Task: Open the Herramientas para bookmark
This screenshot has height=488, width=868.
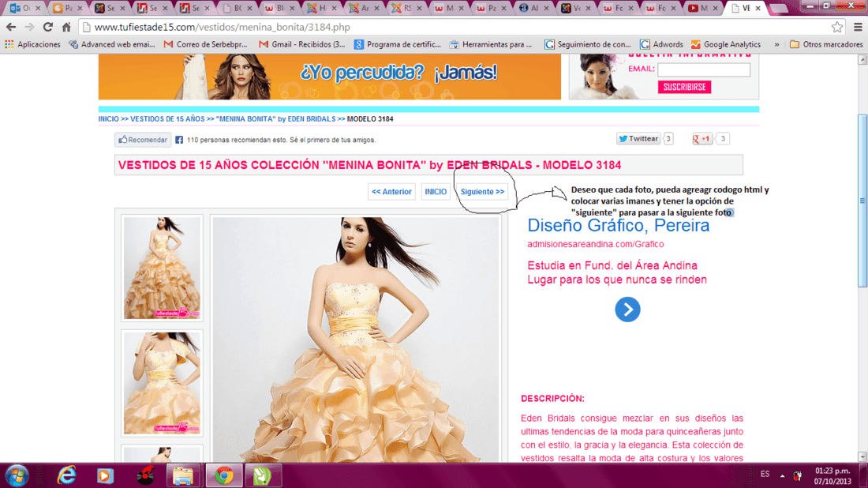Action: (491, 44)
